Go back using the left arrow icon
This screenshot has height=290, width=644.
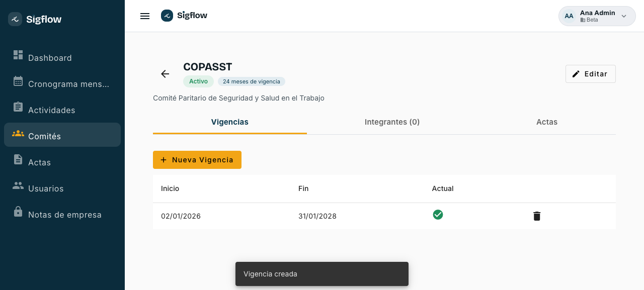tap(165, 74)
